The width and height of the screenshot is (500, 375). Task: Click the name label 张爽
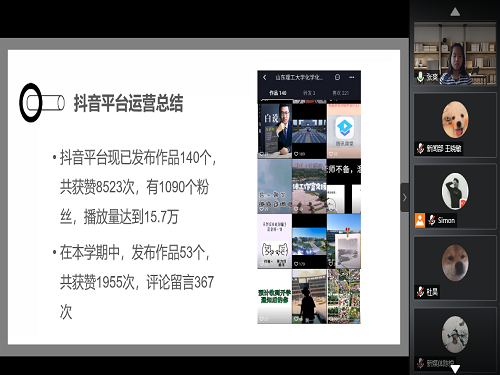(x=432, y=77)
